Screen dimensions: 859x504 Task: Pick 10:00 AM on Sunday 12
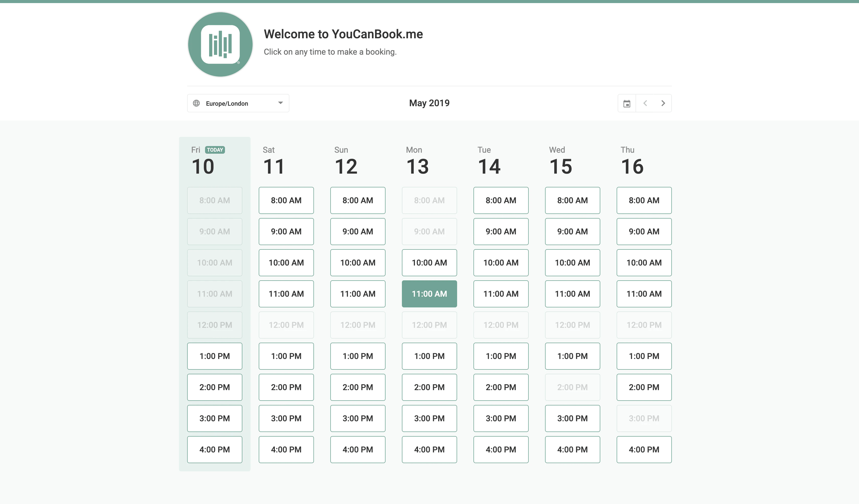358,262
